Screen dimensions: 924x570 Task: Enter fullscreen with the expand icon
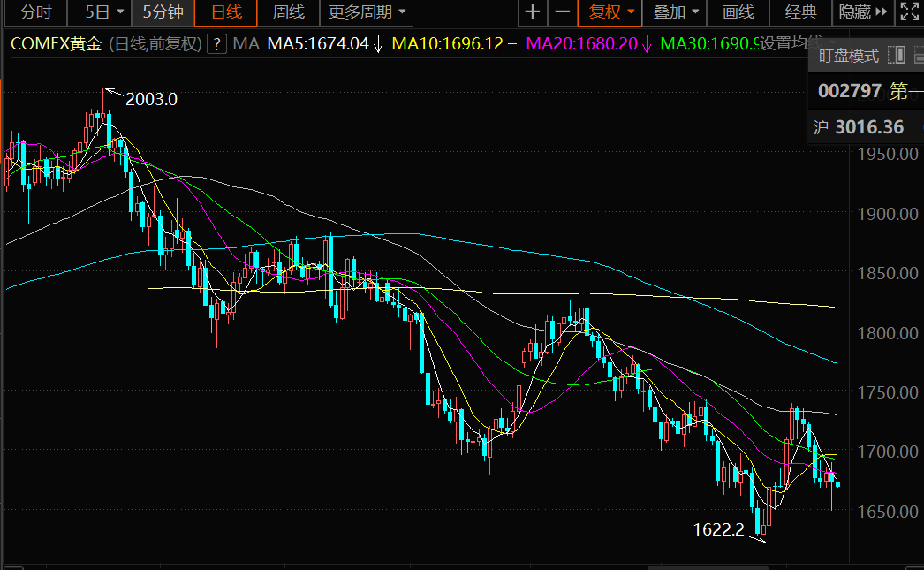[909, 12]
